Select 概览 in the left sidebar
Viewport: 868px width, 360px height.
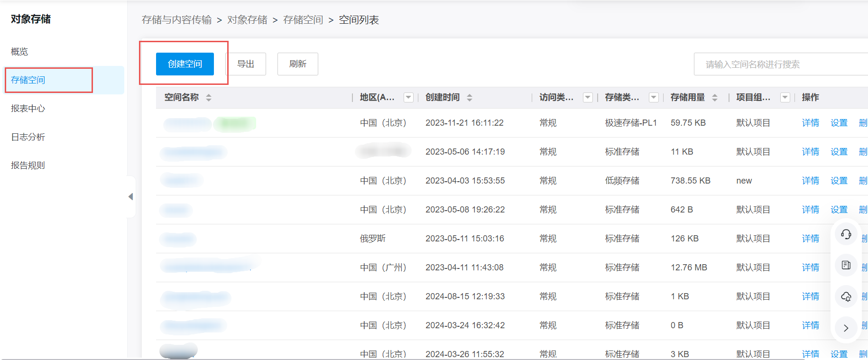click(19, 52)
